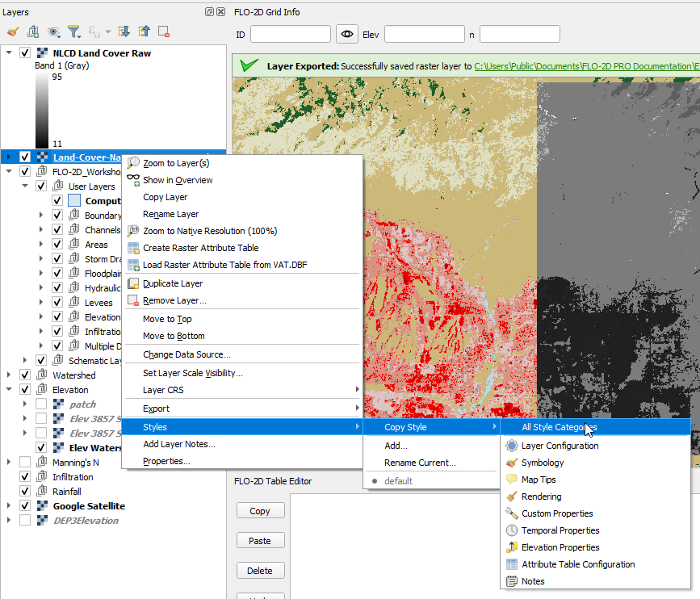Uncheck the Google Satellite layer checkbox
Viewport: 700px width, 599px height.
[25, 506]
